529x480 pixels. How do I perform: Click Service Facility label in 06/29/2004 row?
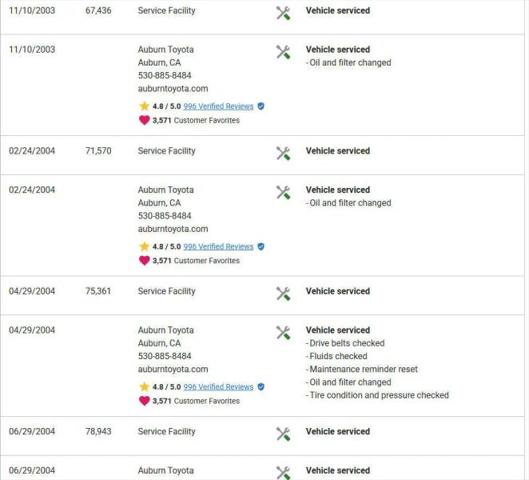click(166, 432)
